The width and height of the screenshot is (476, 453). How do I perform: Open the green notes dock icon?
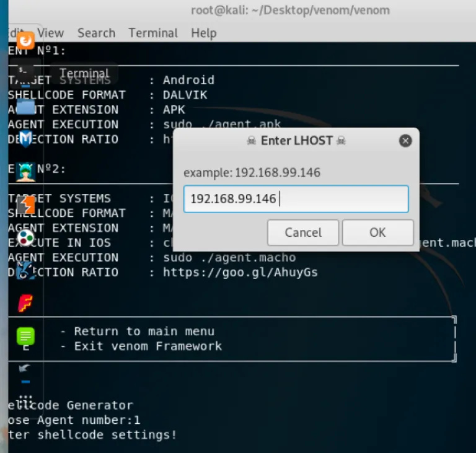coord(25,336)
